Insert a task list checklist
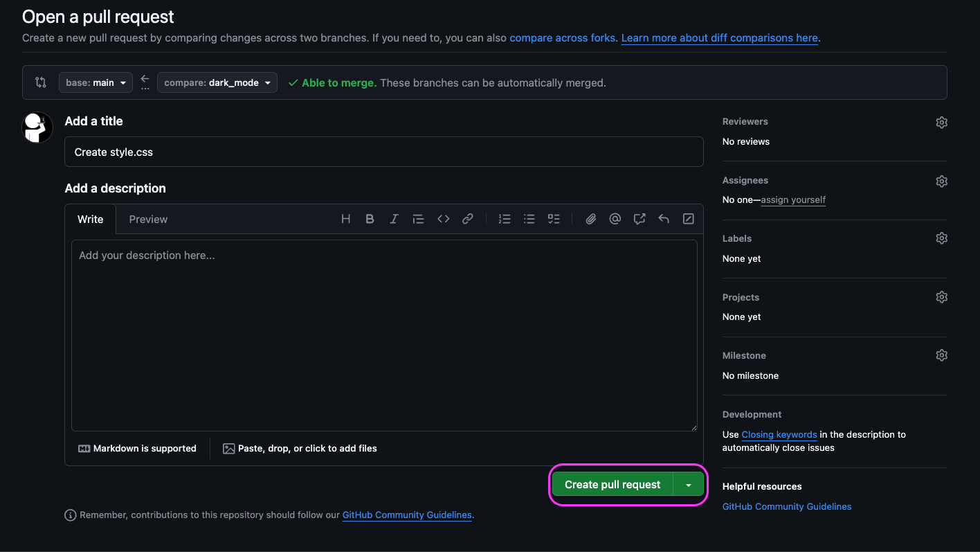 tap(554, 218)
